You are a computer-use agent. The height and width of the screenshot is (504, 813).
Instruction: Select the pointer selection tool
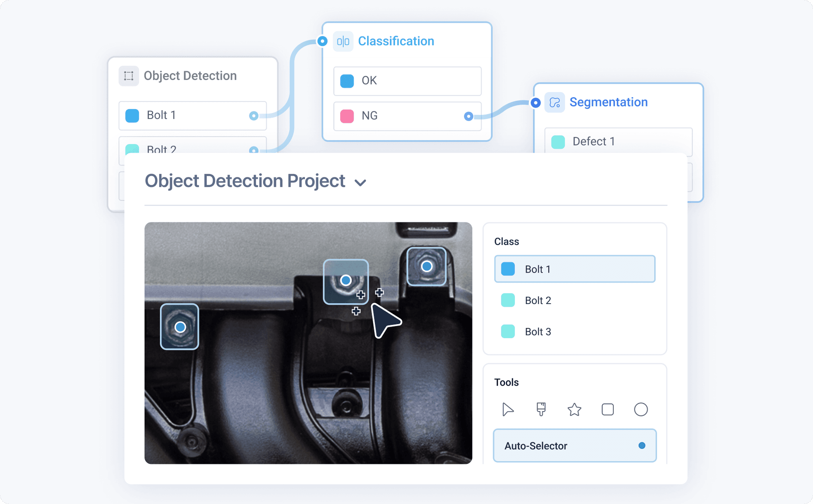508,410
